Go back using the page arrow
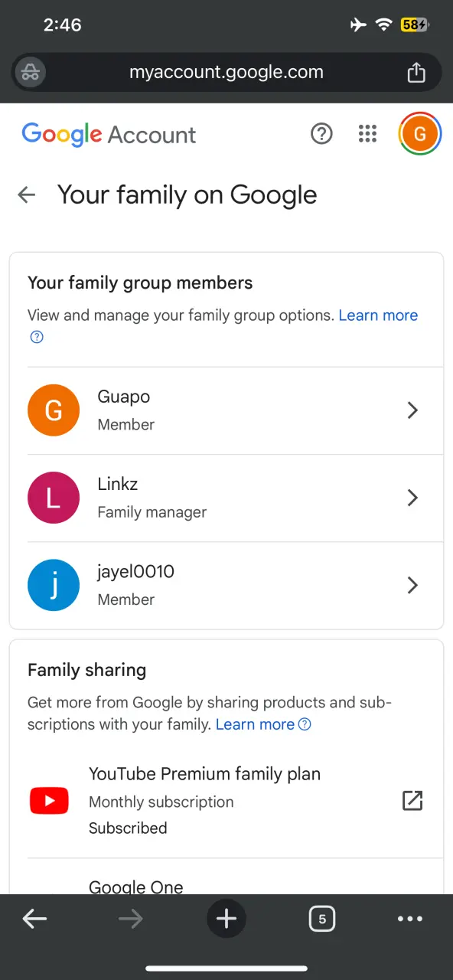Viewport: 453px width, 980px height. (27, 194)
